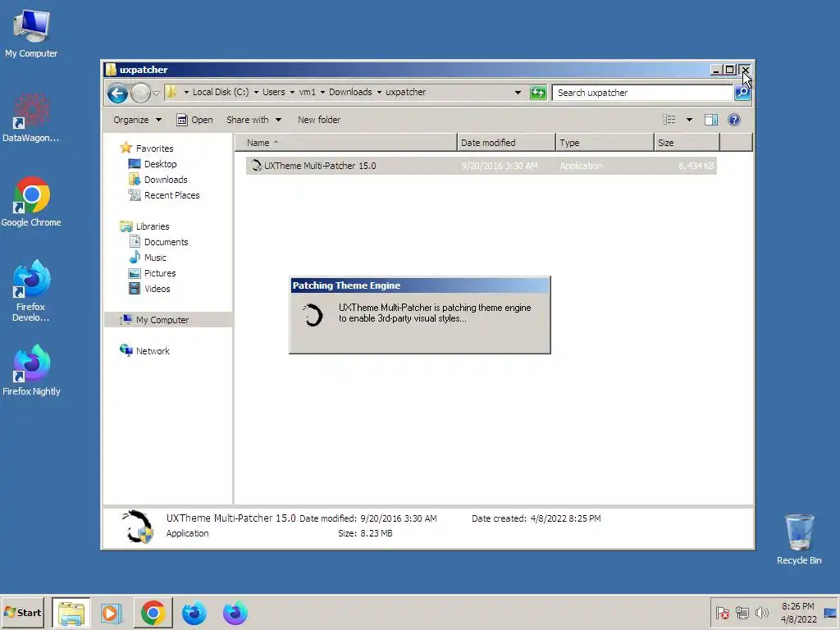Click Firefox Developer taskbar icon
840x630 pixels.
(194, 613)
